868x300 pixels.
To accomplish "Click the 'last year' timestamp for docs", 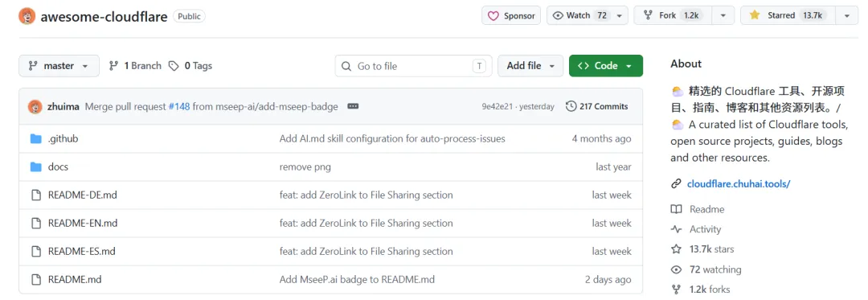I will point(613,166).
